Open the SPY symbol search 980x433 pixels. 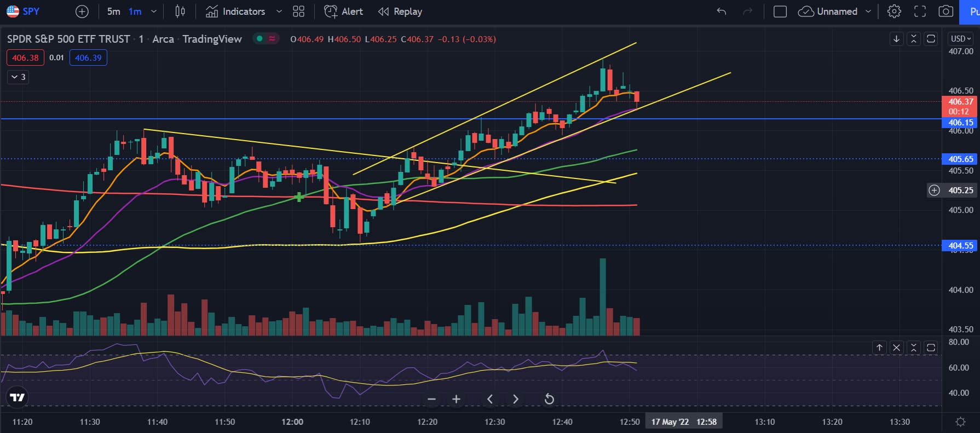[x=23, y=11]
